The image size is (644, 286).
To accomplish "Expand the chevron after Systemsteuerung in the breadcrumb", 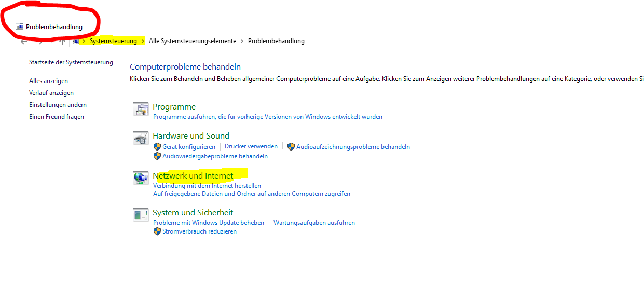I will [143, 41].
